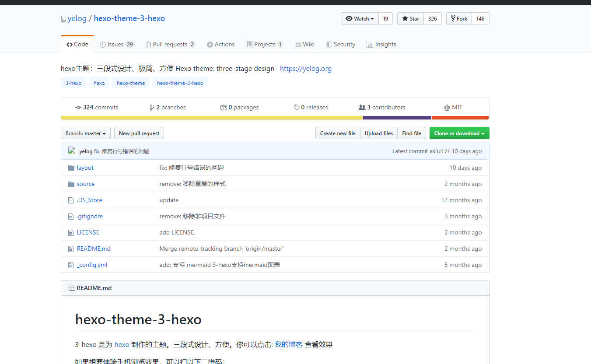Open the Wiki tab

[305, 44]
